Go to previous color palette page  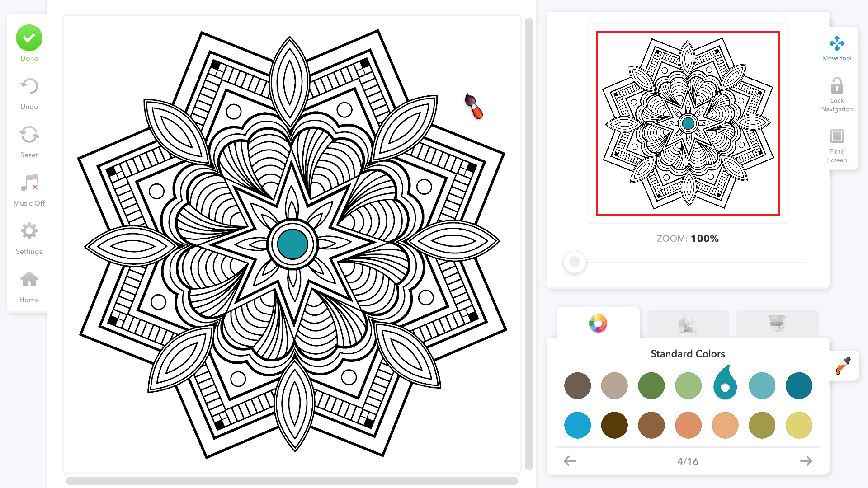(570, 461)
